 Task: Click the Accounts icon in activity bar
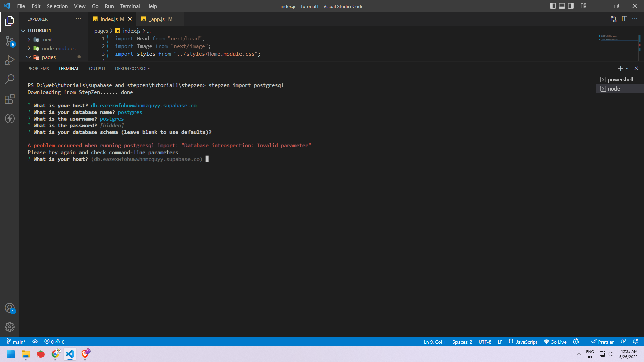pos(10,308)
